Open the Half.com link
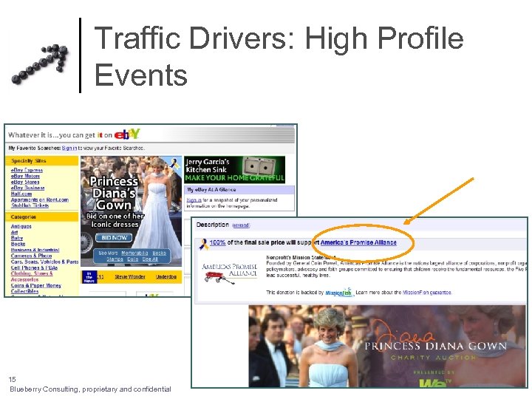532x399 pixels. pyautogui.click(x=21, y=194)
